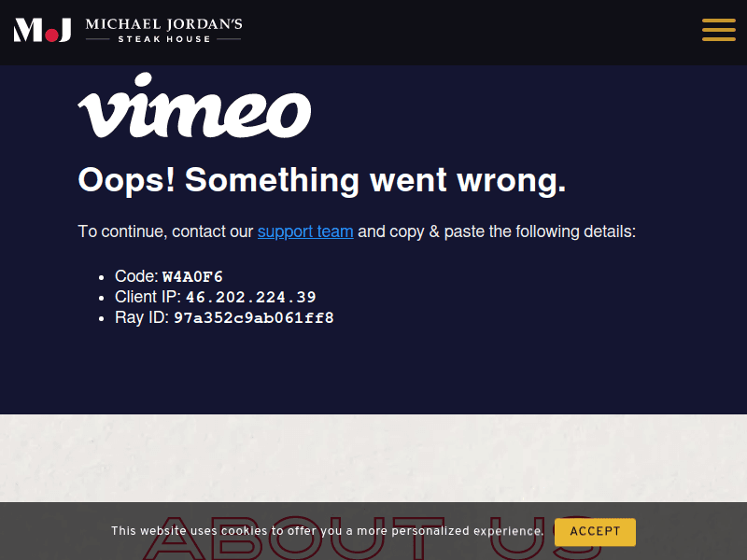Screen dimensions: 747x560
Task: Click 'copy & paste the following details' text
Action: pyautogui.click(x=513, y=231)
